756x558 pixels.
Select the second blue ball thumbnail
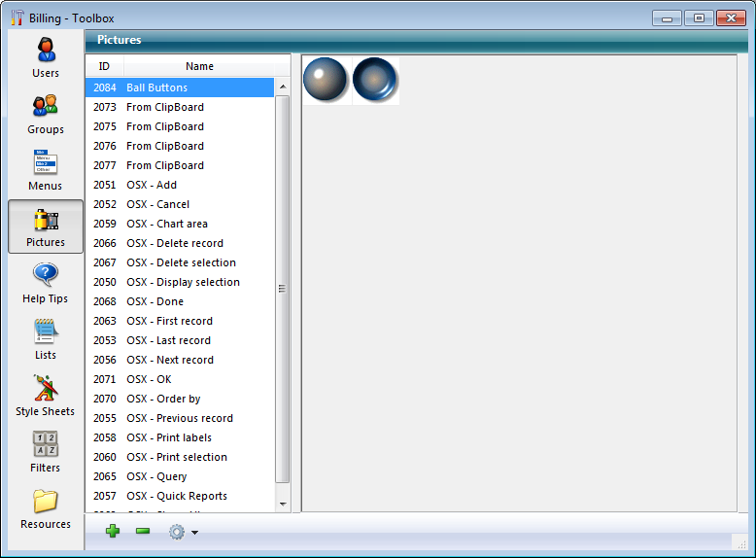[x=374, y=80]
